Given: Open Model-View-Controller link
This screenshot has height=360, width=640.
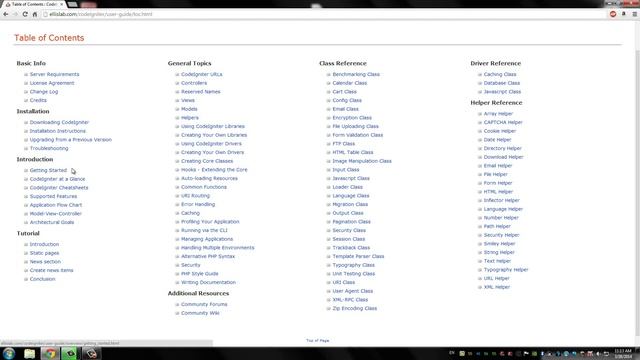Looking at the screenshot, I should [x=56, y=213].
